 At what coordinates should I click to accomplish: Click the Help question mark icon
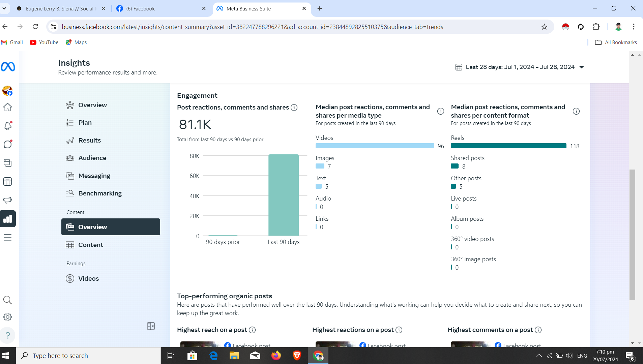point(8,335)
